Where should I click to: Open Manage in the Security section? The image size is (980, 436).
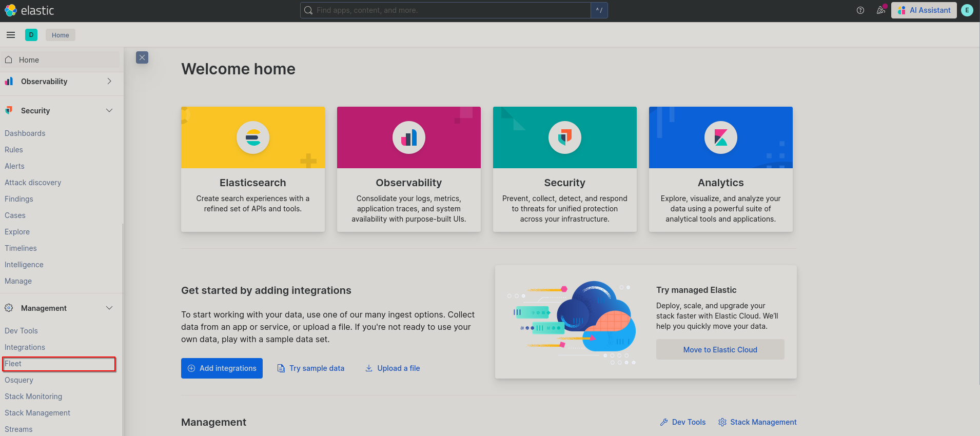[18, 281]
